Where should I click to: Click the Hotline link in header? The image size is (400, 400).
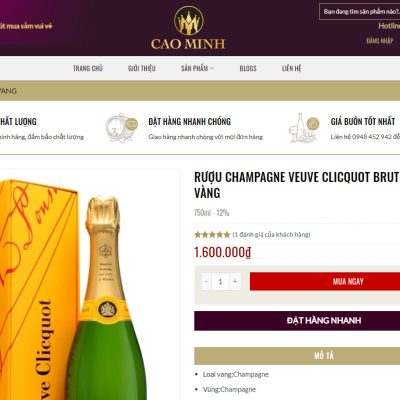pyautogui.click(x=389, y=26)
